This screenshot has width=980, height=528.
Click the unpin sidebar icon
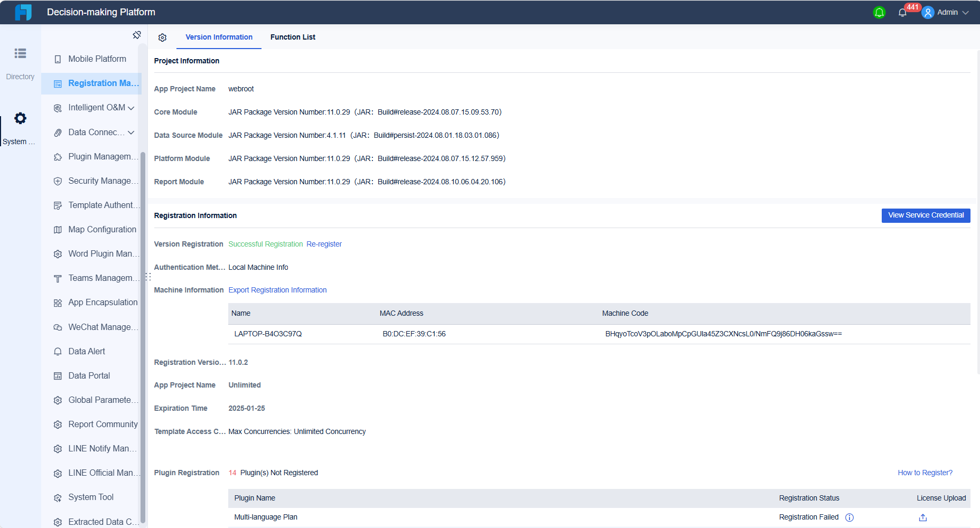click(x=136, y=35)
